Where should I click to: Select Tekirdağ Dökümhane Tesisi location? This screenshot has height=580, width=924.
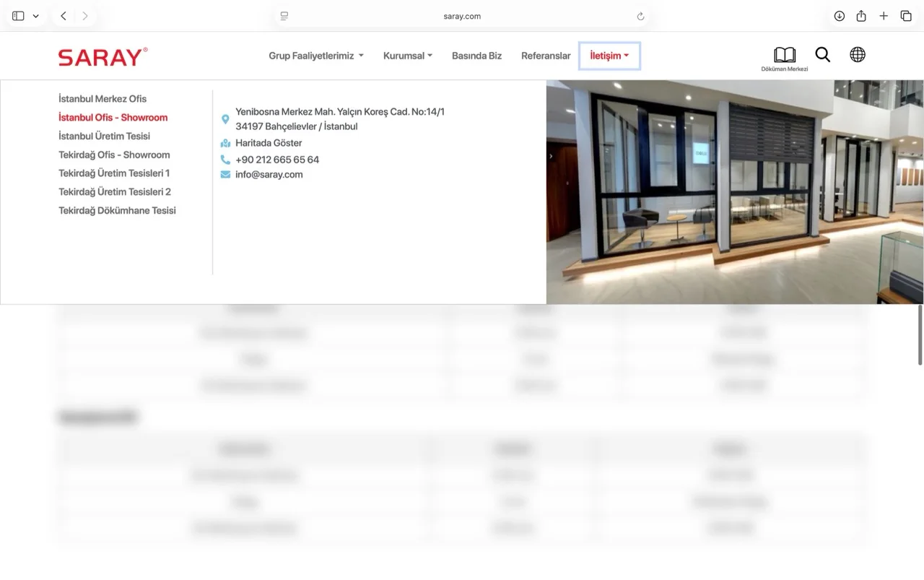click(117, 211)
